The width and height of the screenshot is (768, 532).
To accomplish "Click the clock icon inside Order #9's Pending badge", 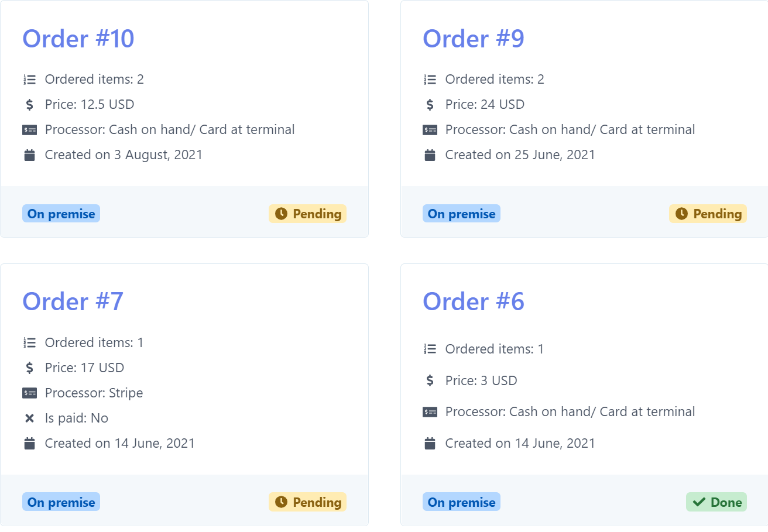I will tap(681, 214).
